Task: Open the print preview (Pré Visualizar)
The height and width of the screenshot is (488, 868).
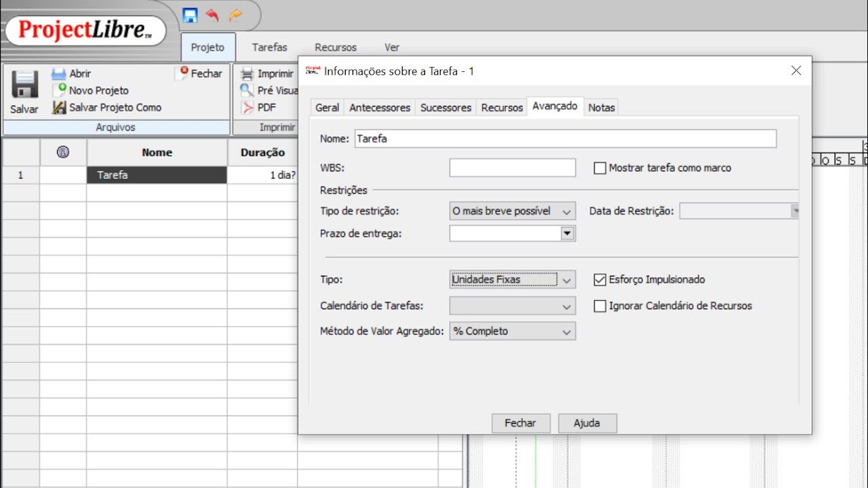Action: coord(269,90)
